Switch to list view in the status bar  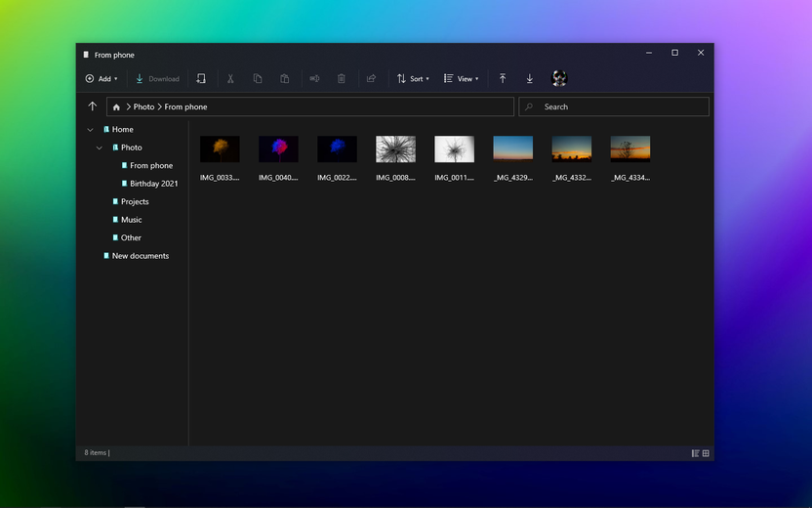tap(695, 453)
